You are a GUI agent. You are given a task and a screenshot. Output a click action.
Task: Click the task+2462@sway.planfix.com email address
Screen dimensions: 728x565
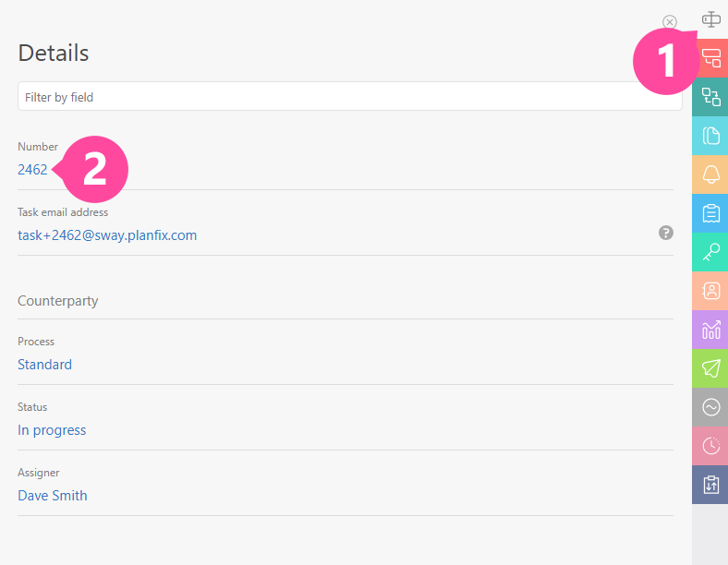(x=107, y=235)
